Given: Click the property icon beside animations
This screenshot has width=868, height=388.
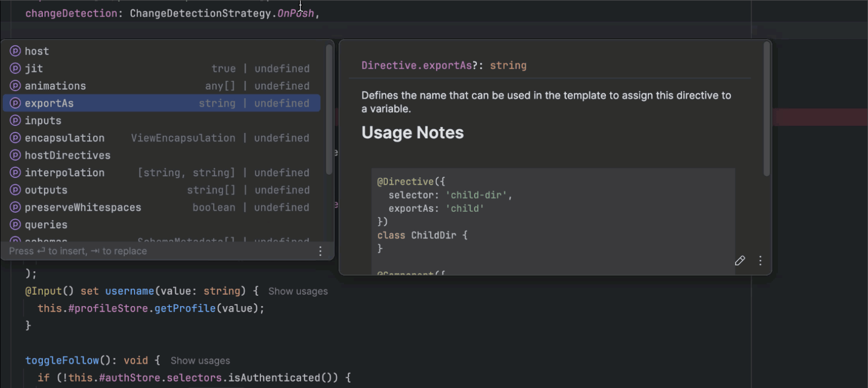Looking at the screenshot, I should (x=16, y=86).
